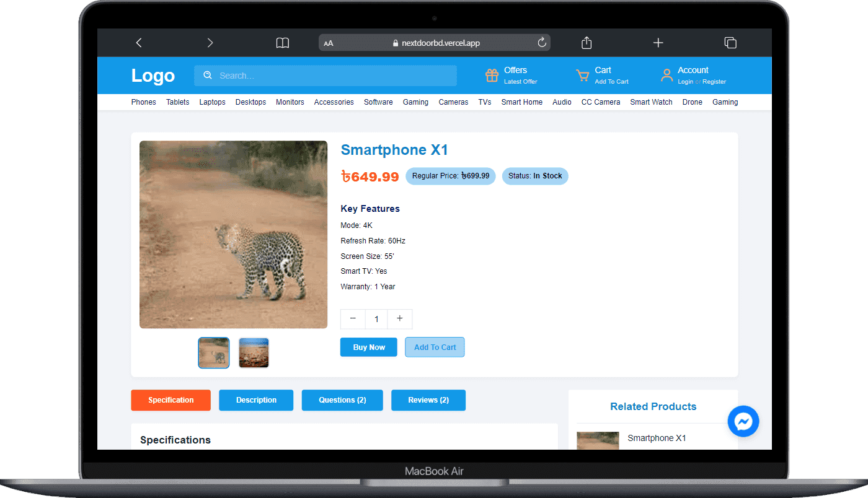Click the quantity value field
This screenshot has height=498, width=868.
[376, 319]
